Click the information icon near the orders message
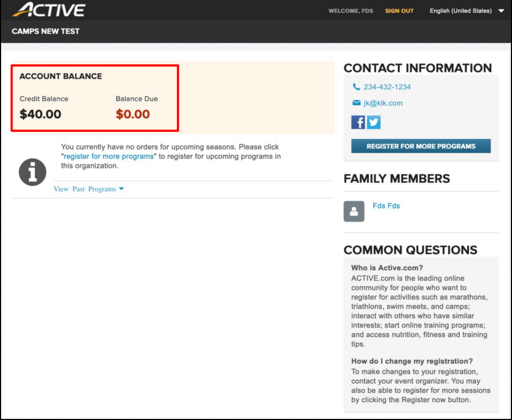Viewport: 512px width, 420px height. [x=32, y=172]
